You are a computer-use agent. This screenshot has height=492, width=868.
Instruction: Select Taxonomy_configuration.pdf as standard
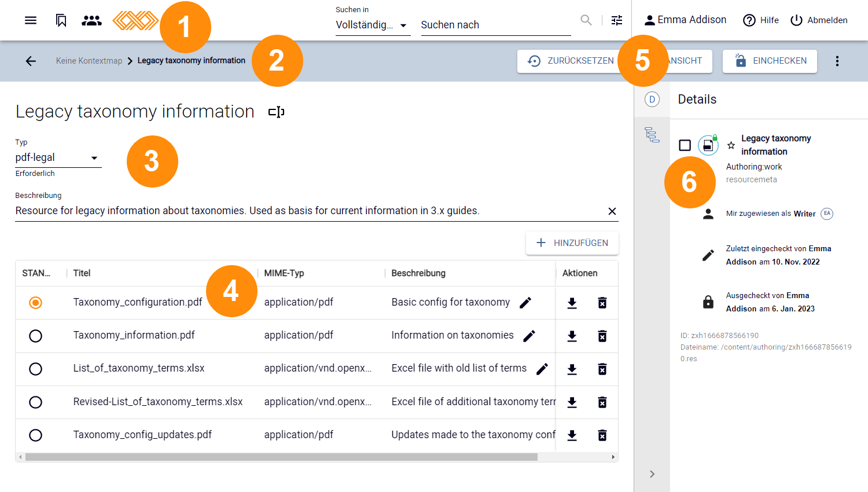click(x=36, y=303)
